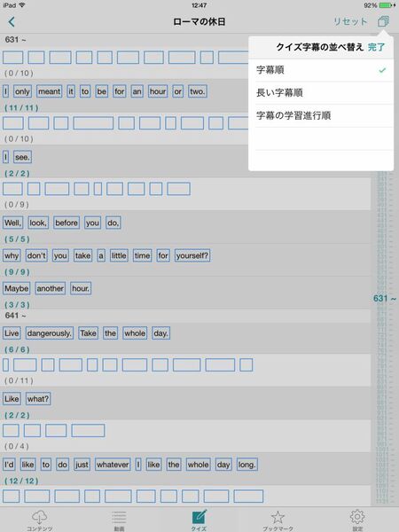Tap the 'hour.' tile after 'another'

coord(81,288)
